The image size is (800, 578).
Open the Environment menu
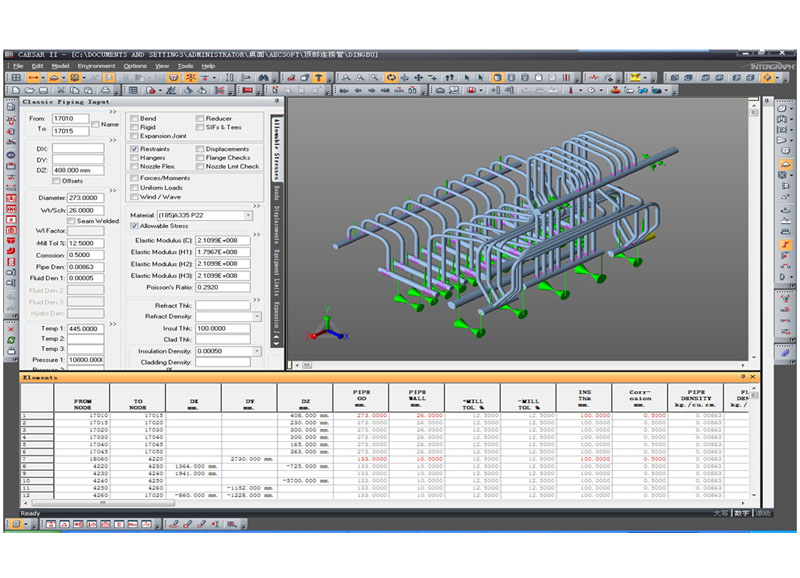click(97, 66)
